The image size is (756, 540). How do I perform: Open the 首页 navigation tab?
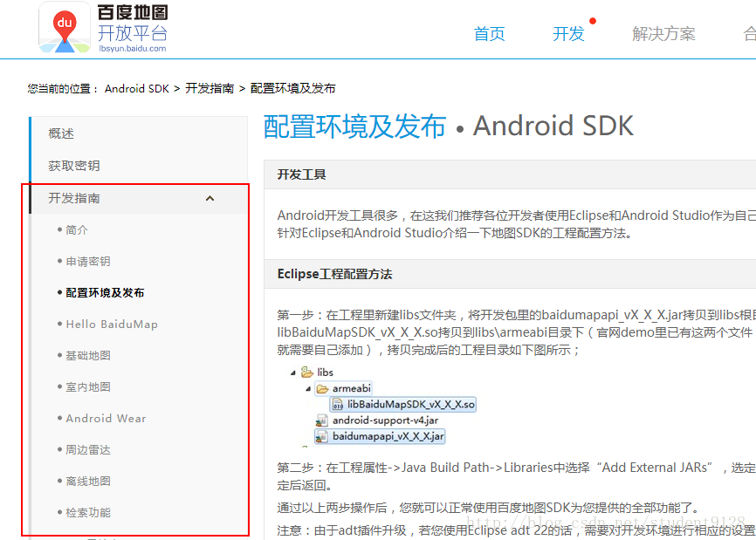[489, 34]
